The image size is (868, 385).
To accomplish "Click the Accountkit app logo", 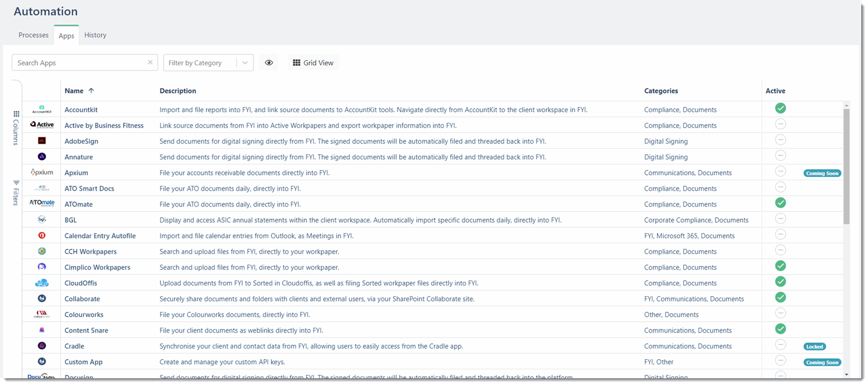I will point(42,109).
